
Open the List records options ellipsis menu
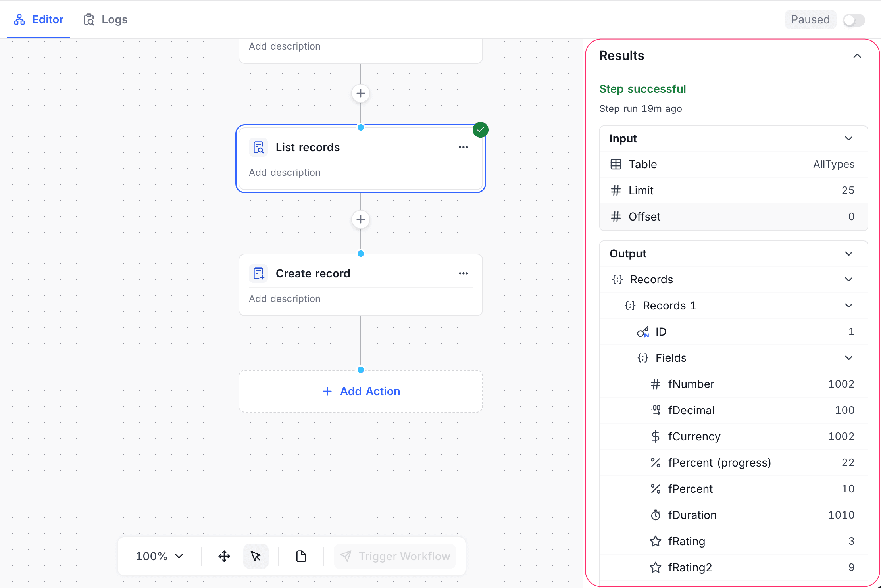click(463, 147)
